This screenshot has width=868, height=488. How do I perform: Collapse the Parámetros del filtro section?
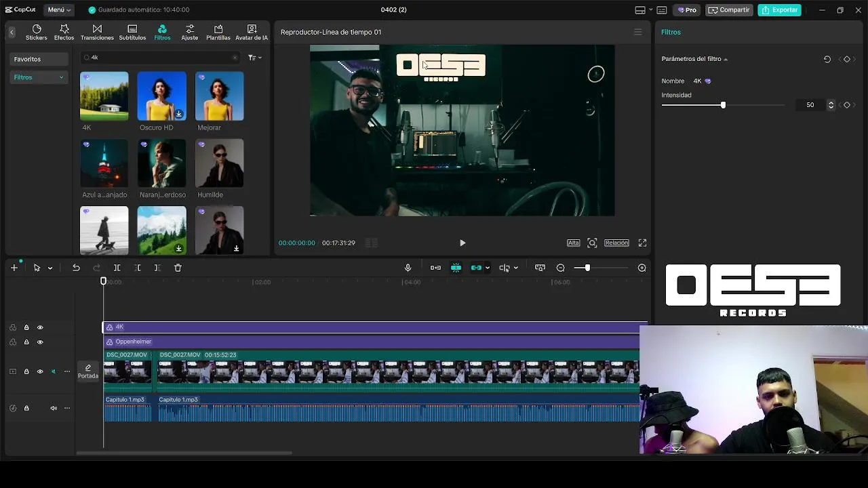click(x=726, y=60)
